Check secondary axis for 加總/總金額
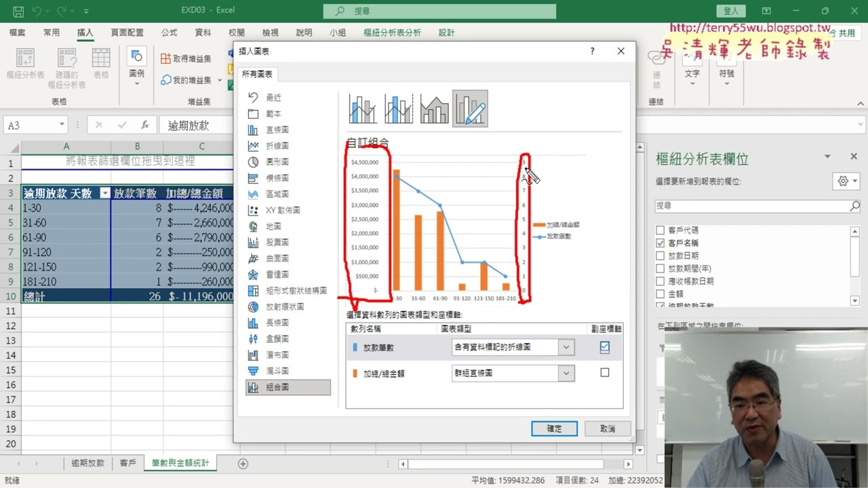The height and width of the screenshot is (488, 868). [605, 373]
